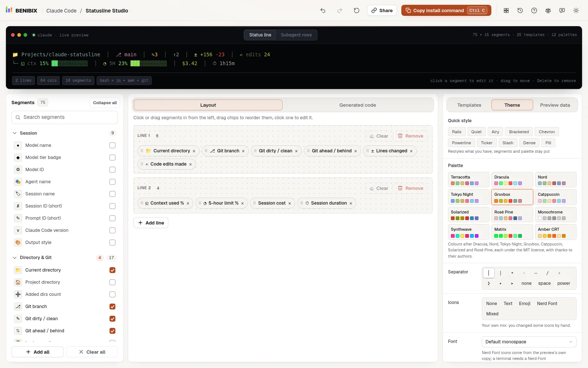Viewport: 588px width, 368px height.
Task: Check the Session ID (short) checkbox
Action: point(112,206)
